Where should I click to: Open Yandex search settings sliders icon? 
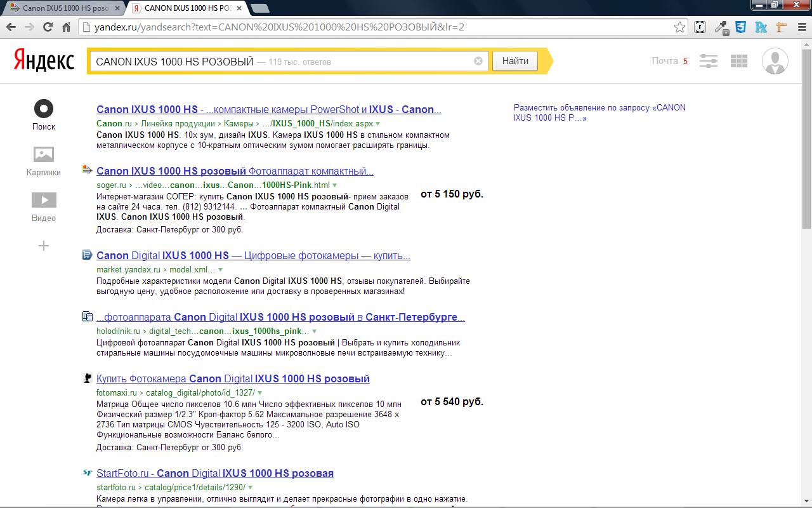tap(708, 61)
